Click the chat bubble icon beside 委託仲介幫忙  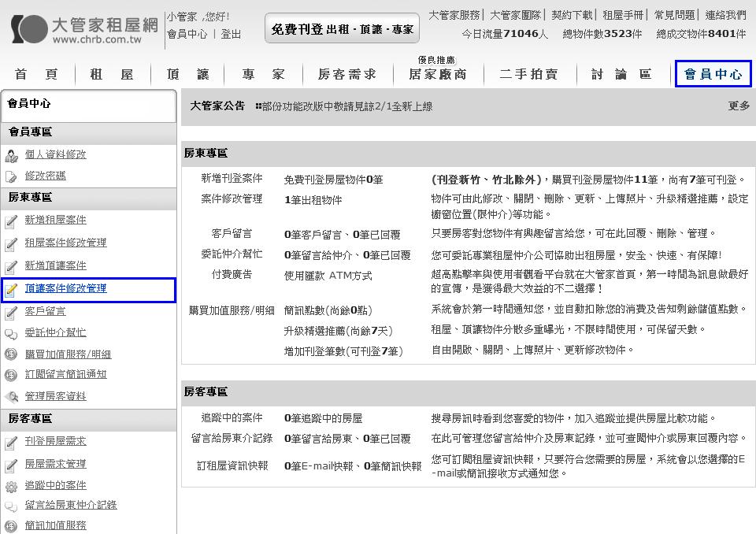pos(11,333)
